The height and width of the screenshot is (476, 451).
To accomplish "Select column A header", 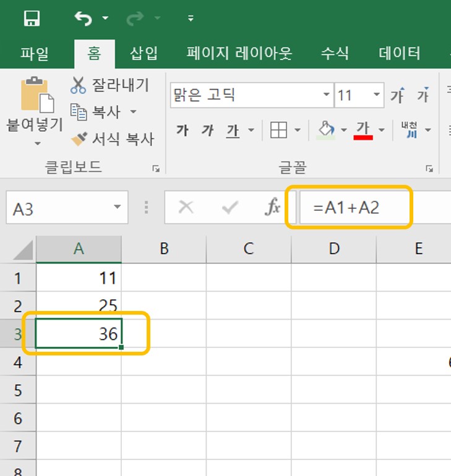I will point(79,249).
